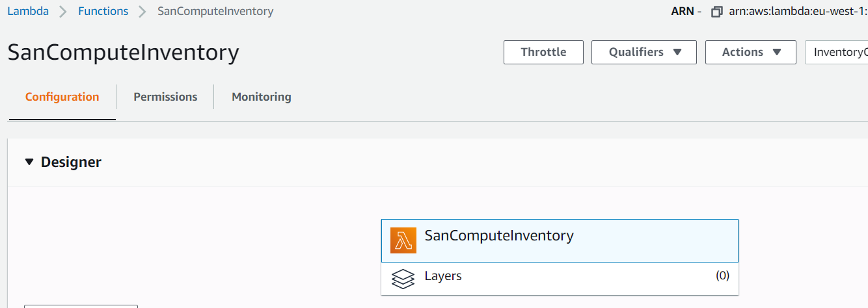Open the Permissions tab
This screenshot has width=868, height=308.
(165, 97)
